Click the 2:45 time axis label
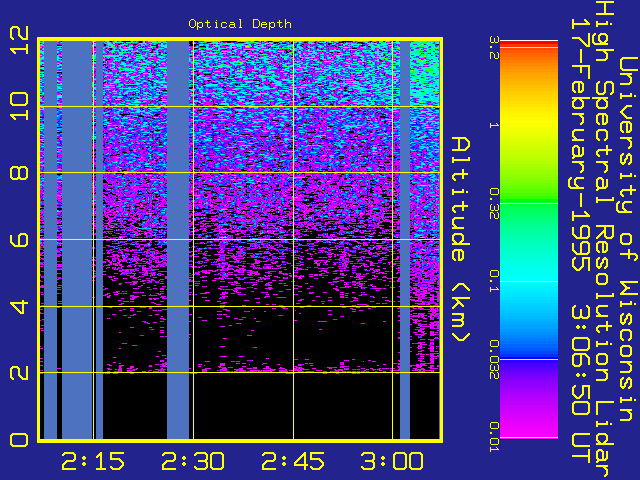Screen dimensions: 640x480 (x=293, y=461)
